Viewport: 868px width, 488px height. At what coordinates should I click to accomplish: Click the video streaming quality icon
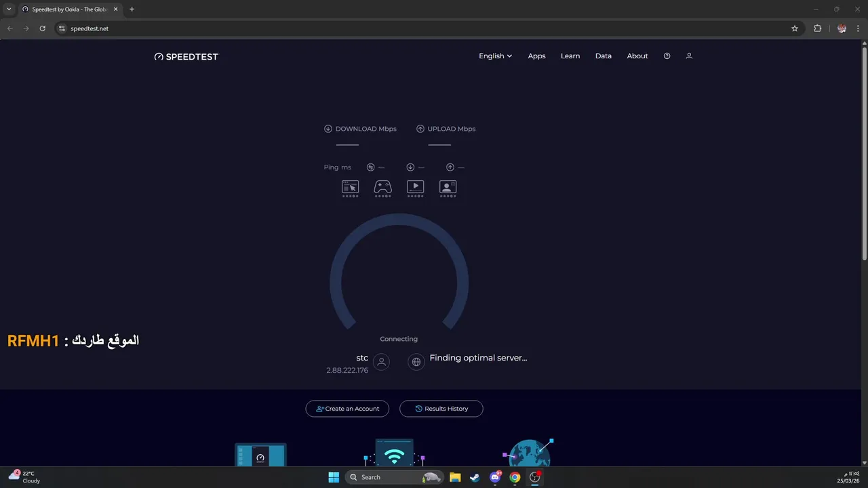coord(415,188)
